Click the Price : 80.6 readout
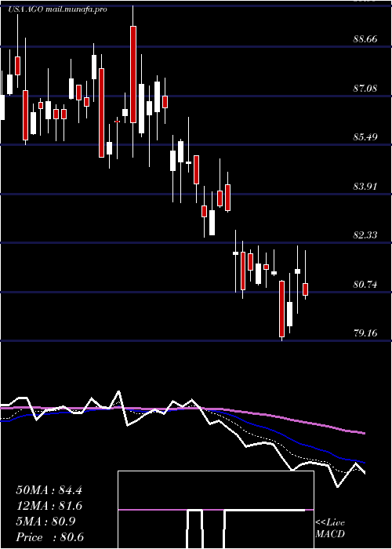This screenshot has height=549, width=392. 49,537
